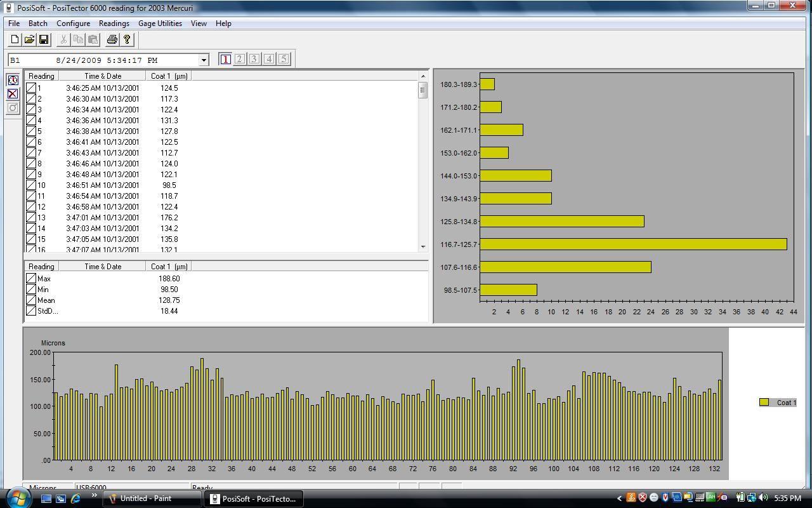
Task: Click the 180.3-189.3 histogram bar
Action: 487,84
